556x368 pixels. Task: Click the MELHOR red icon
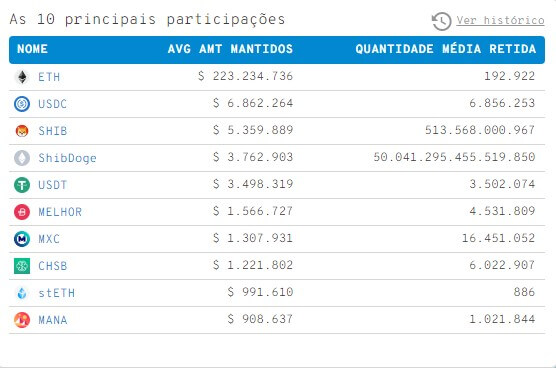22,212
